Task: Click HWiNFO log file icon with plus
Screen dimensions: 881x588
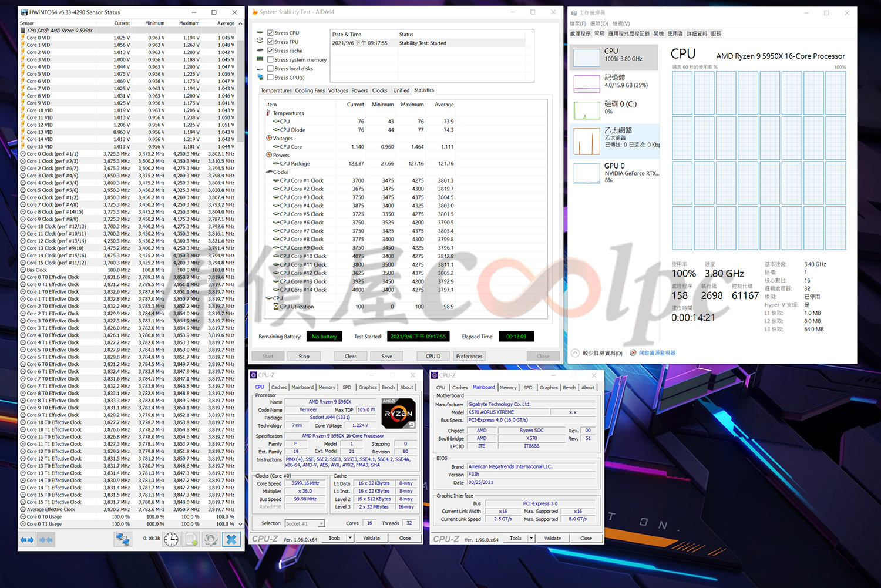Action: (191, 539)
